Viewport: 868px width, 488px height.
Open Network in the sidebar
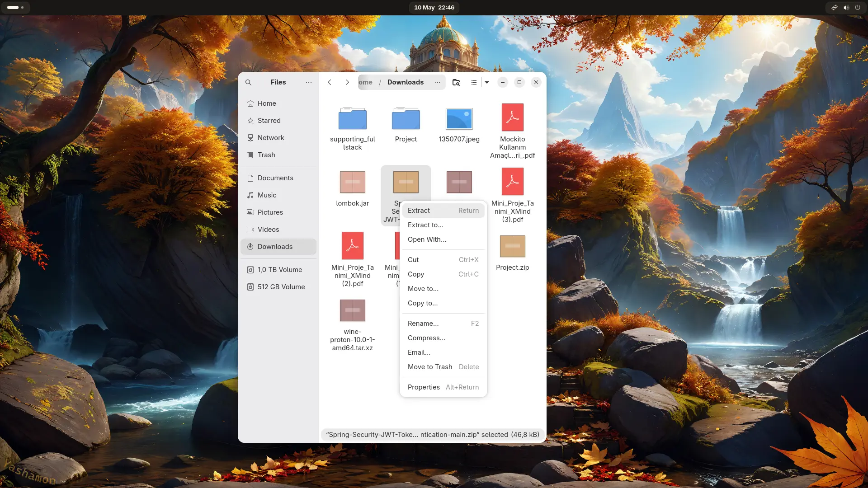[278, 138]
